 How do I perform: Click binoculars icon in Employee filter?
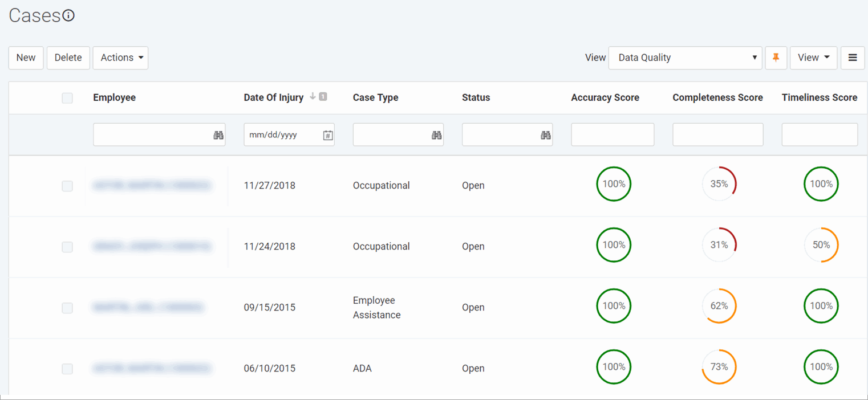(218, 135)
